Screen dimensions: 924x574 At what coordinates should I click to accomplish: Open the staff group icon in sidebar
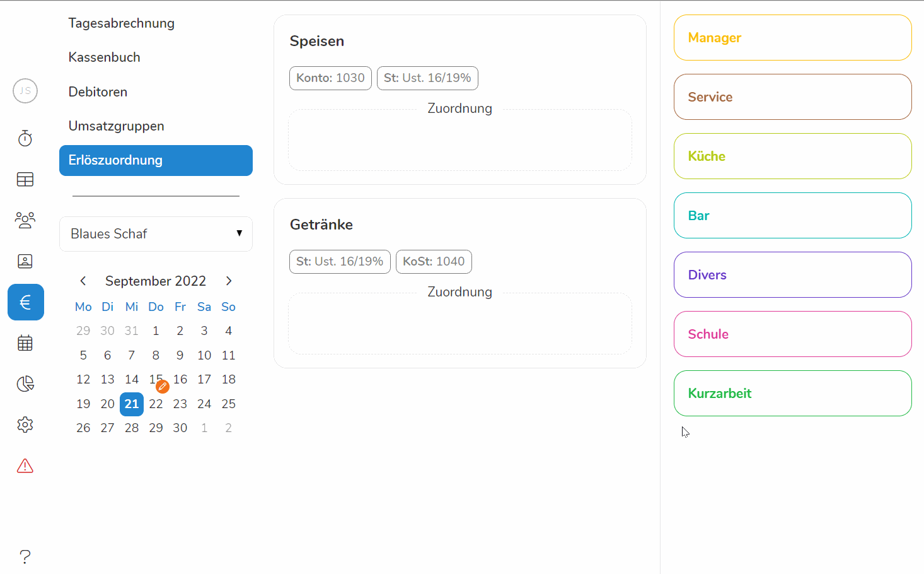(x=25, y=220)
